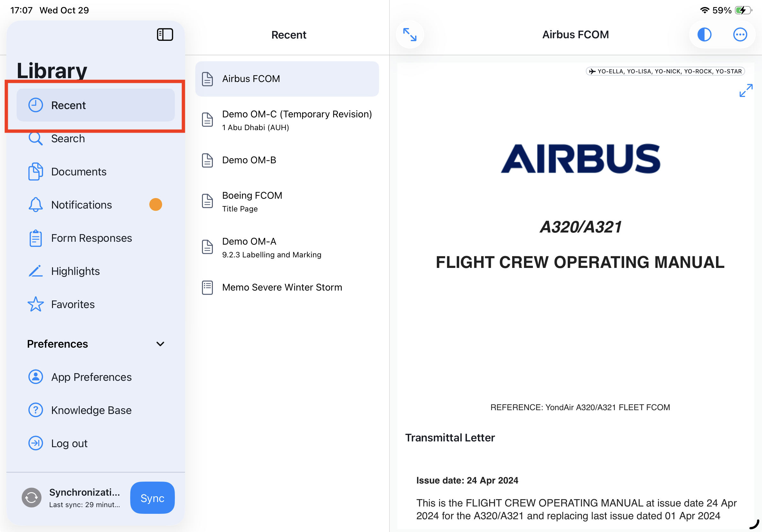Open the three-dot more options menu
Screen dimensions: 762x532
coord(740,34)
